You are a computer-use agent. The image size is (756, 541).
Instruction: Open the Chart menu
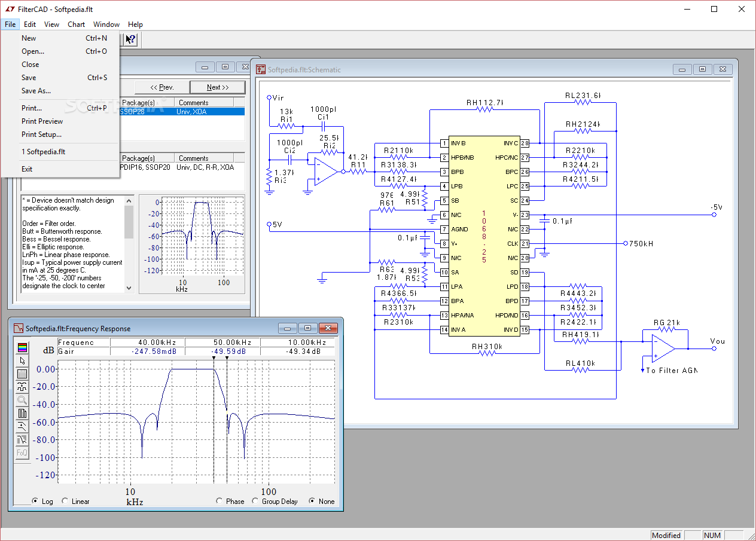(x=76, y=25)
